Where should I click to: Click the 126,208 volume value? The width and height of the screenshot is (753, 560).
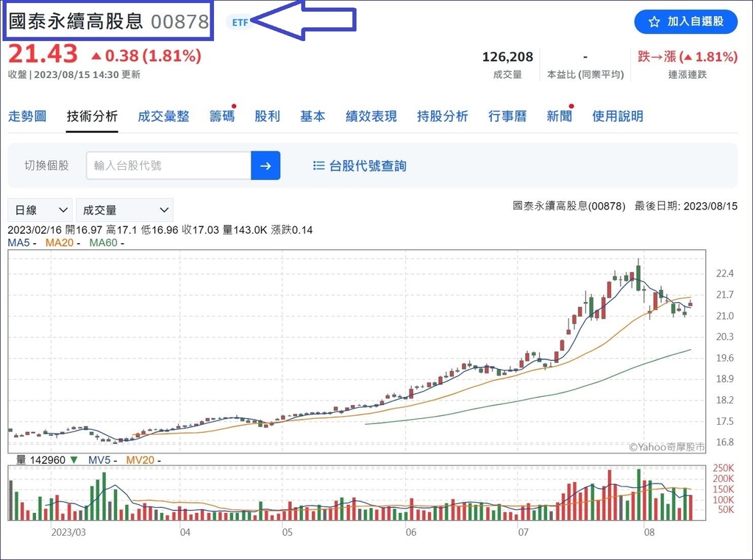(507, 57)
